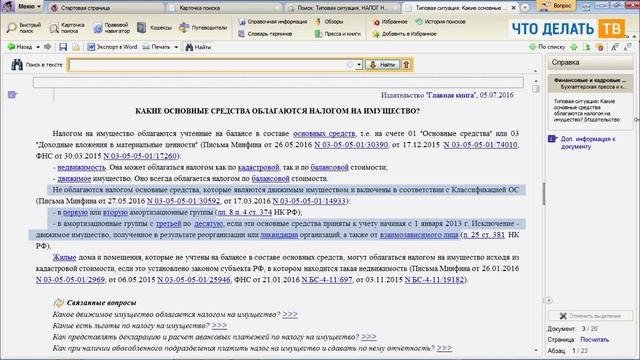Image resolution: width=640 pixels, height=360 pixels.
Task: Open letter N БС-4-11/19182
Action: (434, 280)
